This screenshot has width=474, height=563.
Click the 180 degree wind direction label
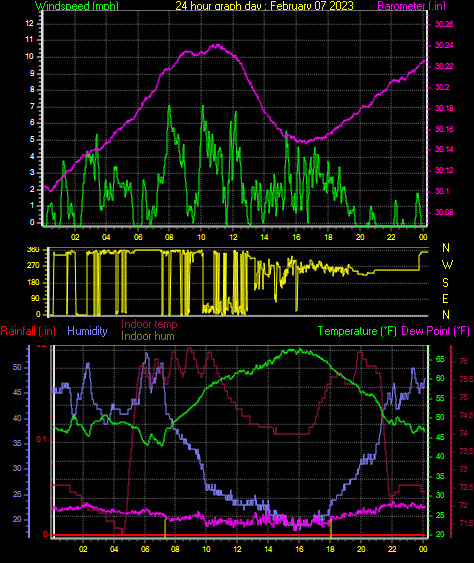(x=33, y=283)
